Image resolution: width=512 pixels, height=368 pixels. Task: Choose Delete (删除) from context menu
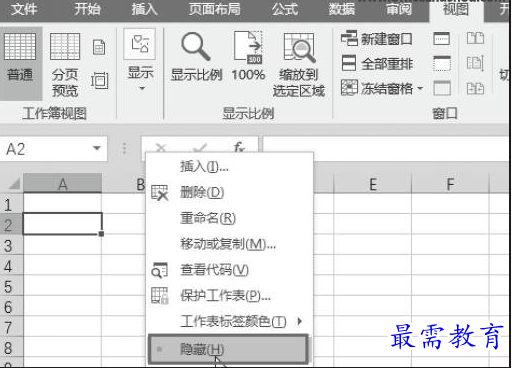pyautogui.click(x=230, y=192)
